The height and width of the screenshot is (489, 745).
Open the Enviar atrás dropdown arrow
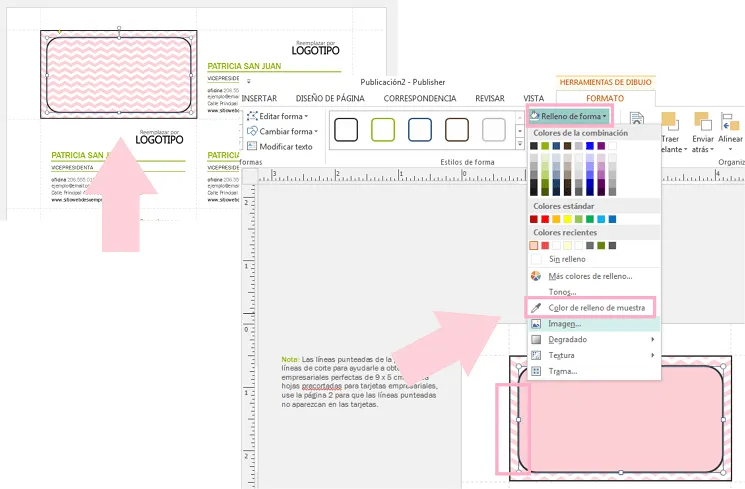[x=712, y=150]
